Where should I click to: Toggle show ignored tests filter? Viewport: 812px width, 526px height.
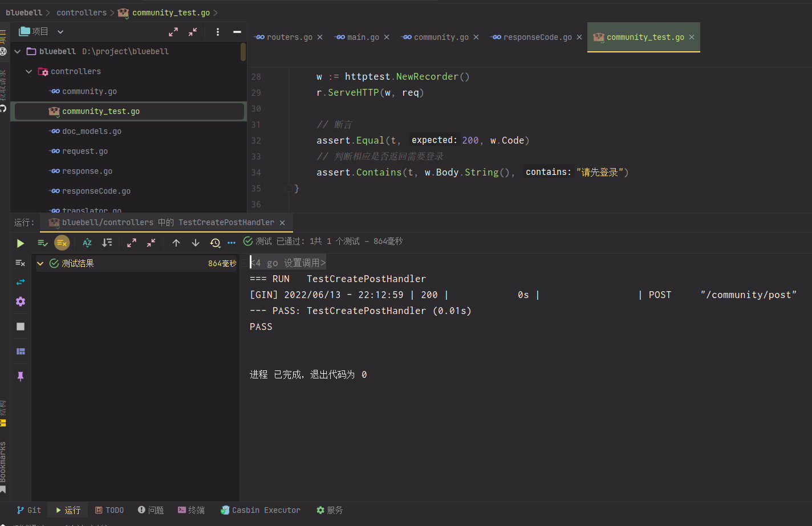[x=62, y=243]
